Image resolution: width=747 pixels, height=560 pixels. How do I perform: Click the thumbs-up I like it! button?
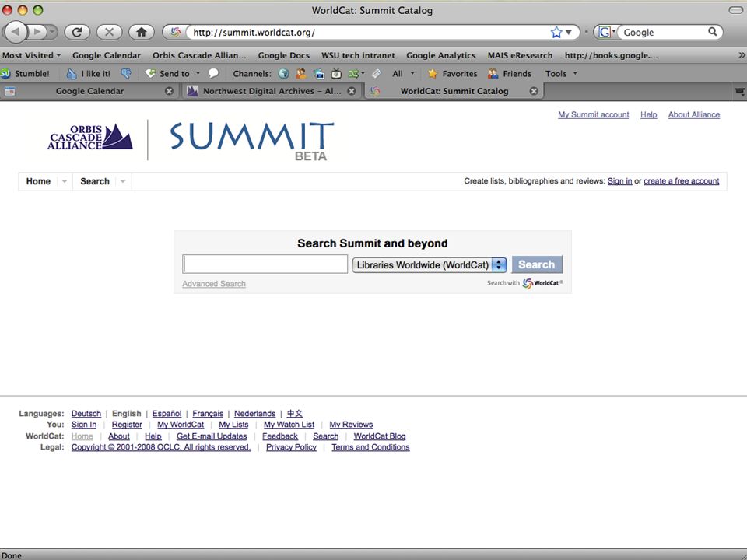[x=88, y=73]
